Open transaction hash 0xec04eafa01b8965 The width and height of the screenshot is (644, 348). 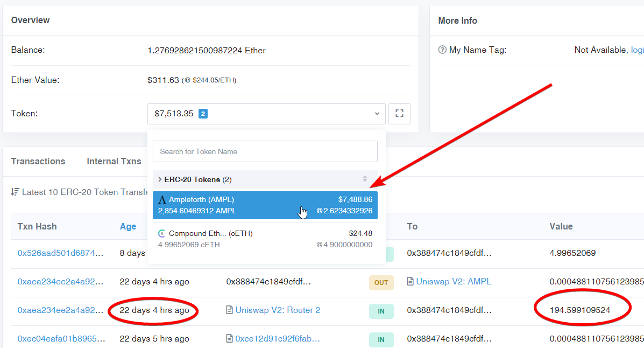pyautogui.click(x=61, y=339)
